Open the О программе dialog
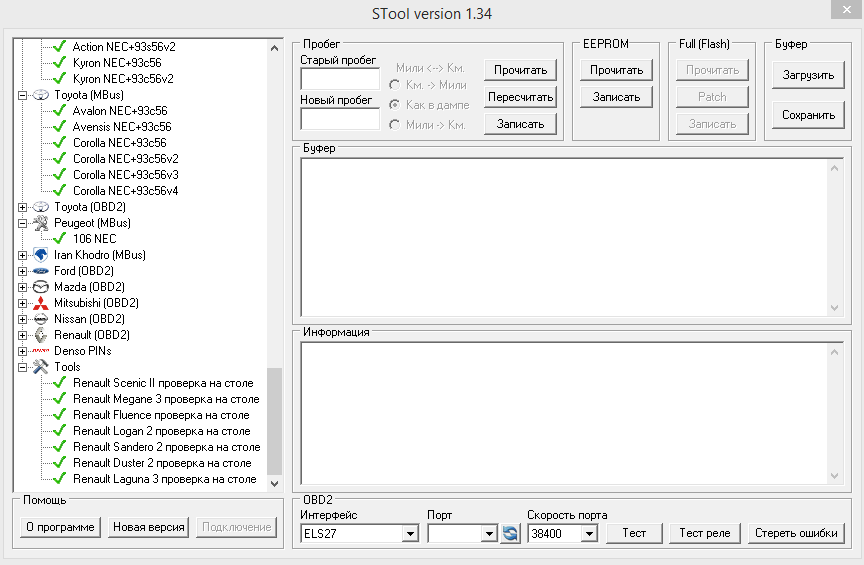 coord(60,527)
